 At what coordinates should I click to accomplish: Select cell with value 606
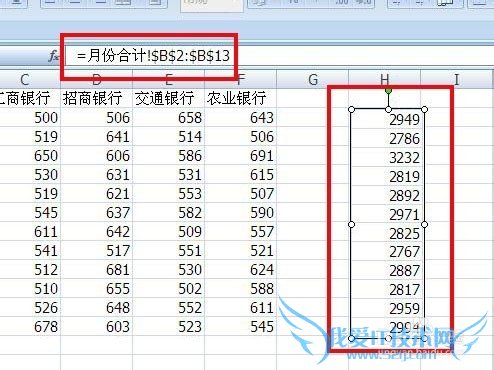pyautogui.click(x=97, y=155)
